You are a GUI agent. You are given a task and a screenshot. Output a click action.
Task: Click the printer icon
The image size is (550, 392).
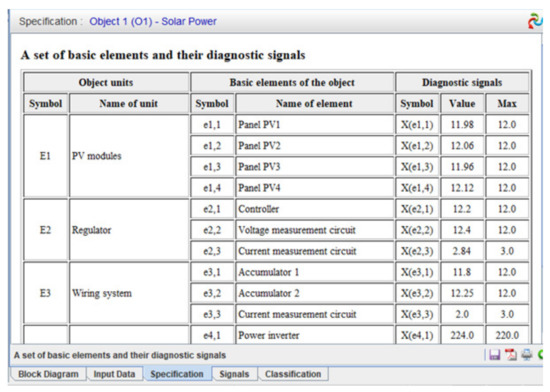click(x=526, y=355)
